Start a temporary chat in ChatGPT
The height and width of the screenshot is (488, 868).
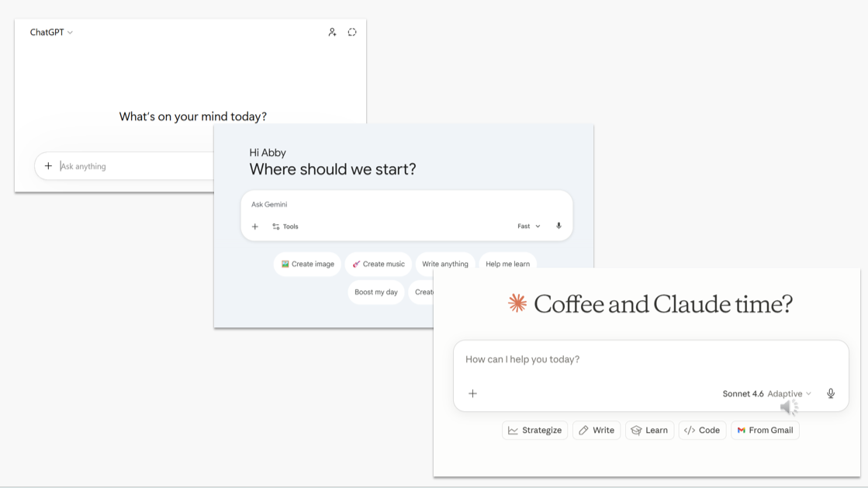pyautogui.click(x=352, y=32)
